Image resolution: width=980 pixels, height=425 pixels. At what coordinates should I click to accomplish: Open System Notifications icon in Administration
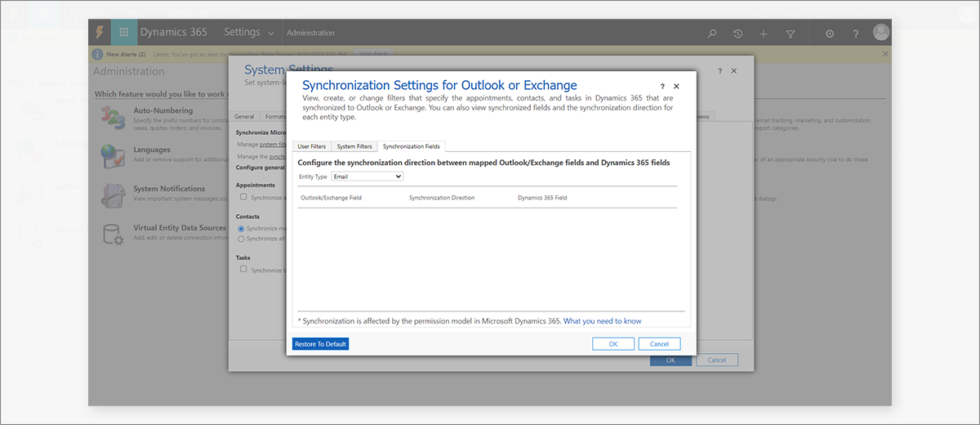click(112, 194)
